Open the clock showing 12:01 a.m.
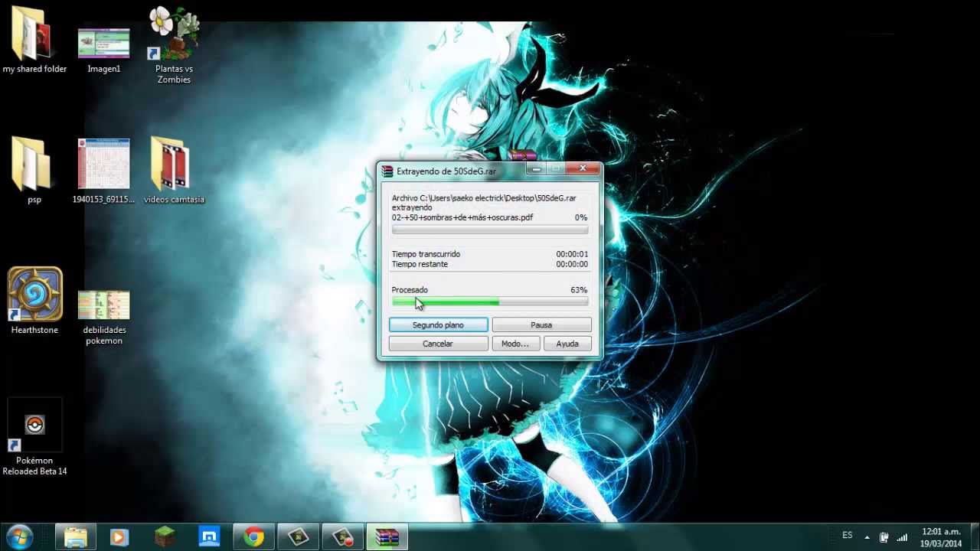This screenshot has width=980, height=551. point(941,537)
